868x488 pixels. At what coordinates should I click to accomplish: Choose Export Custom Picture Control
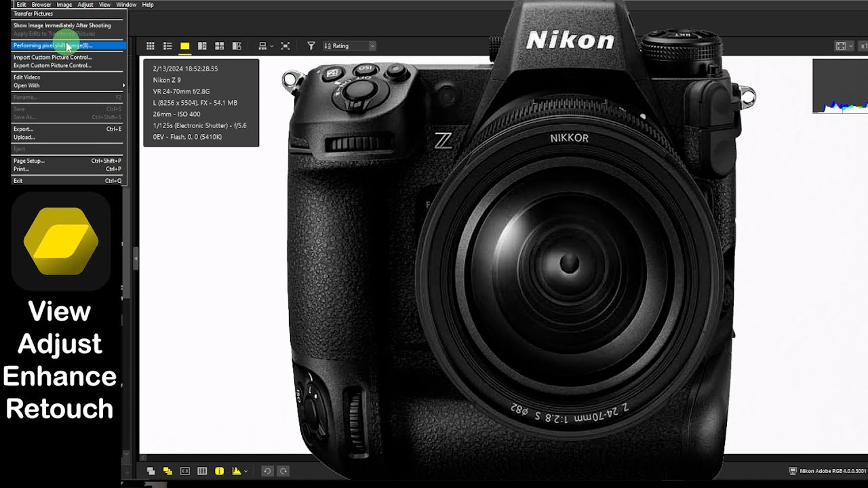[x=68, y=65]
